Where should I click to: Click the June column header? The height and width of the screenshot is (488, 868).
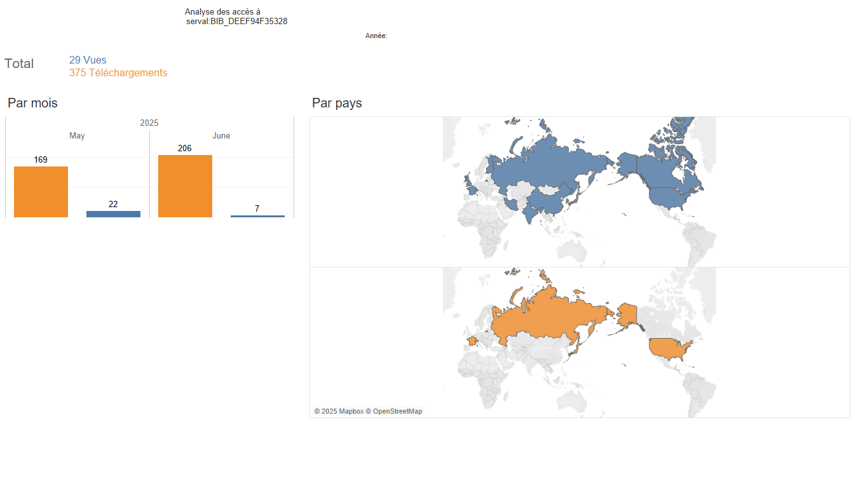click(x=221, y=136)
